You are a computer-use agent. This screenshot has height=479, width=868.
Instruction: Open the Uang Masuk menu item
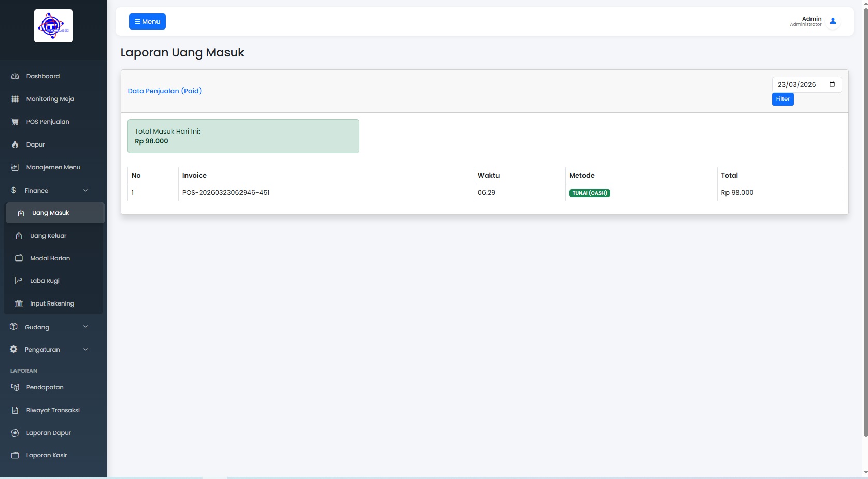(55, 213)
